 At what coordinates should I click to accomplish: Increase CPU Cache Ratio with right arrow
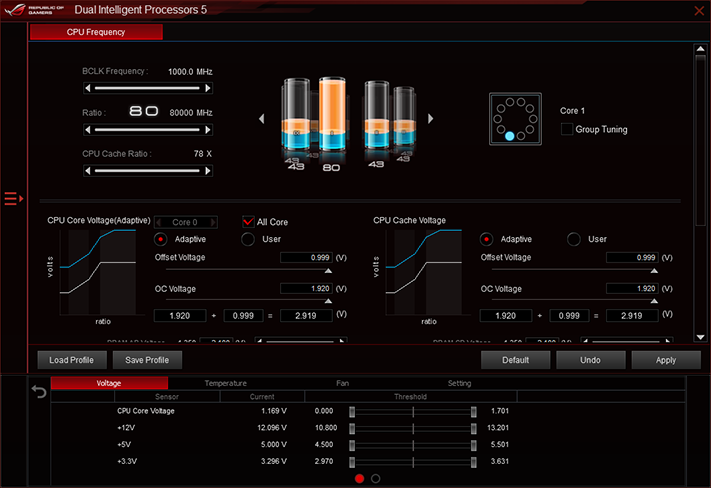(208, 171)
